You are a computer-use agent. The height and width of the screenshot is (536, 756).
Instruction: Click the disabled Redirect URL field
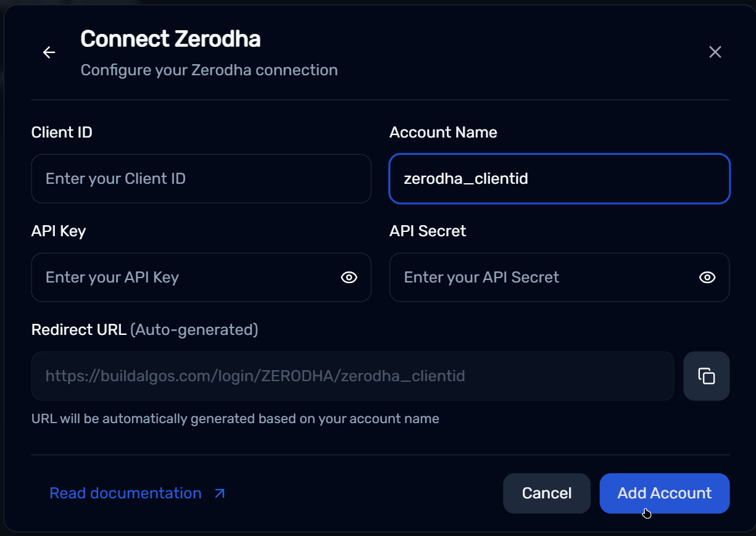pos(352,376)
